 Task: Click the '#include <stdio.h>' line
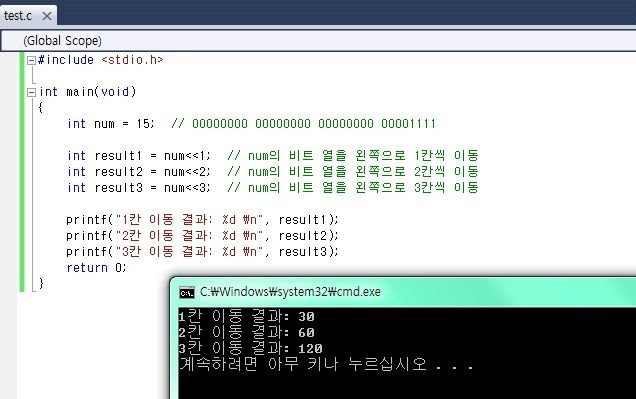(x=101, y=60)
